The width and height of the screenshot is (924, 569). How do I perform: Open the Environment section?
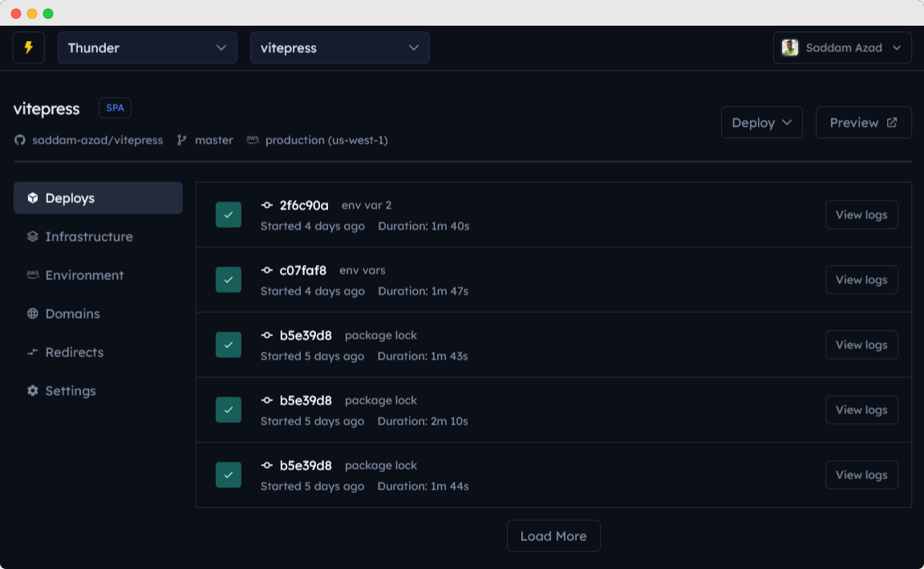click(98, 274)
